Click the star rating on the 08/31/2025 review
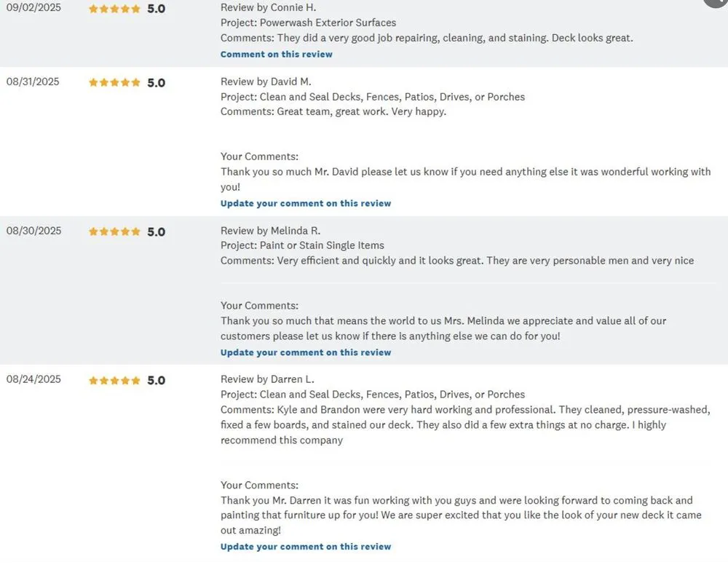The height and width of the screenshot is (570, 728). pos(114,83)
